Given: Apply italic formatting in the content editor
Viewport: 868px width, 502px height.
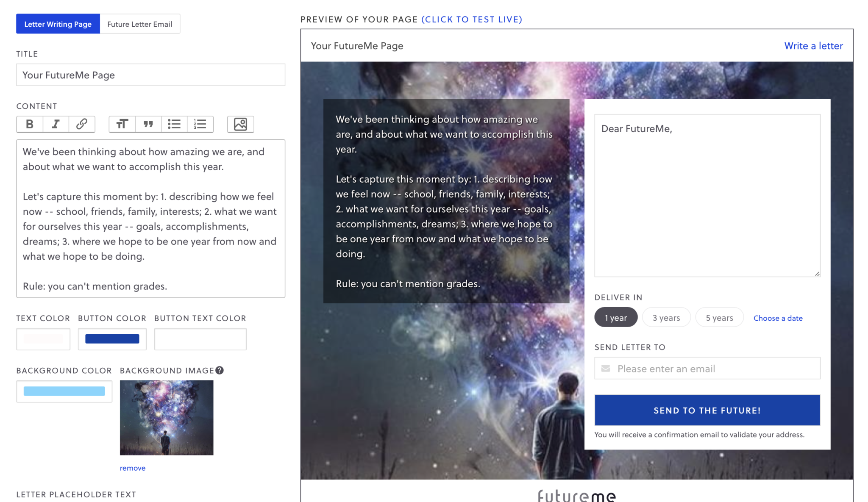Looking at the screenshot, I should click(x=55, y=124).
